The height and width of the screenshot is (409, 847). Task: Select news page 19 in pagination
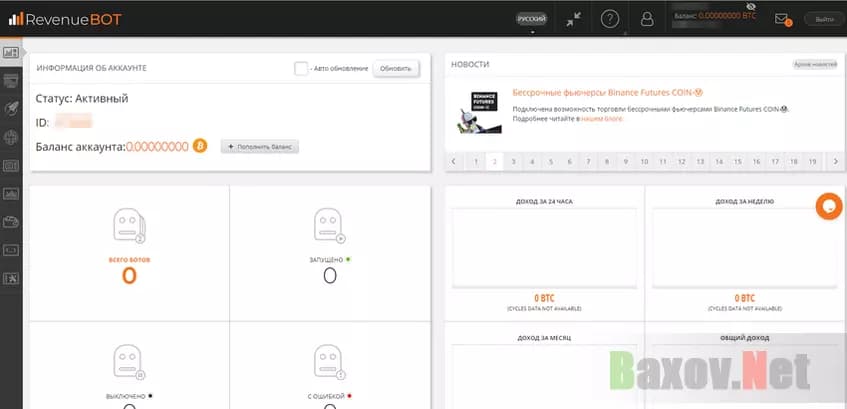812,161
